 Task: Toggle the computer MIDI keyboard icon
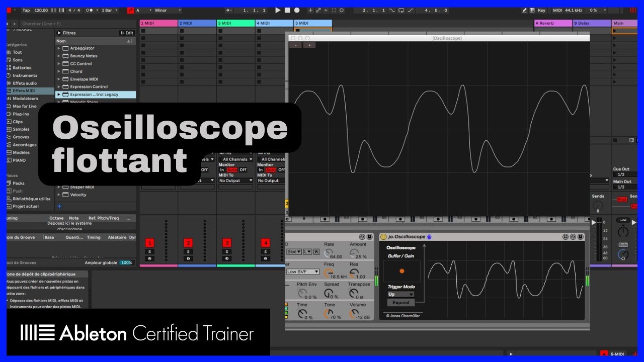[532, 10]
